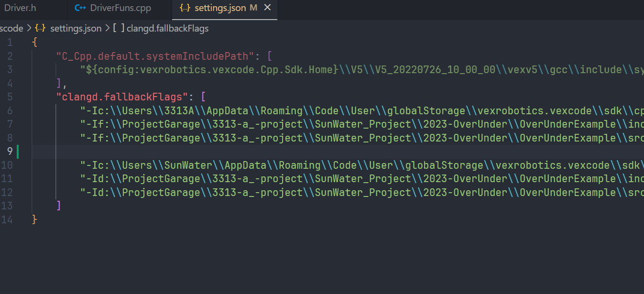Click the JSON file icon in the breadcrumb
644x294 pixels.
41,28
